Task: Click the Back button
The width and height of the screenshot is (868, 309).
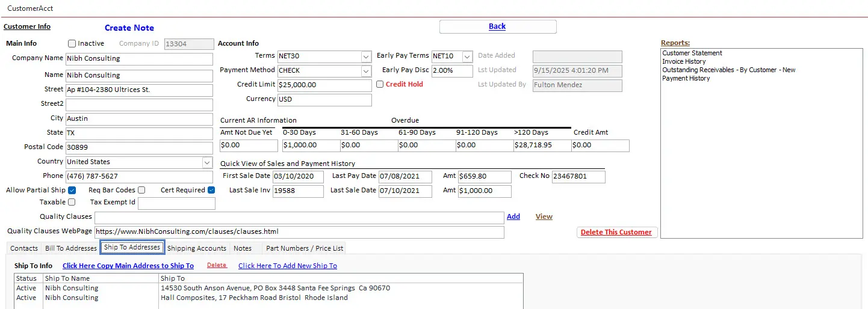Action: 498,26
